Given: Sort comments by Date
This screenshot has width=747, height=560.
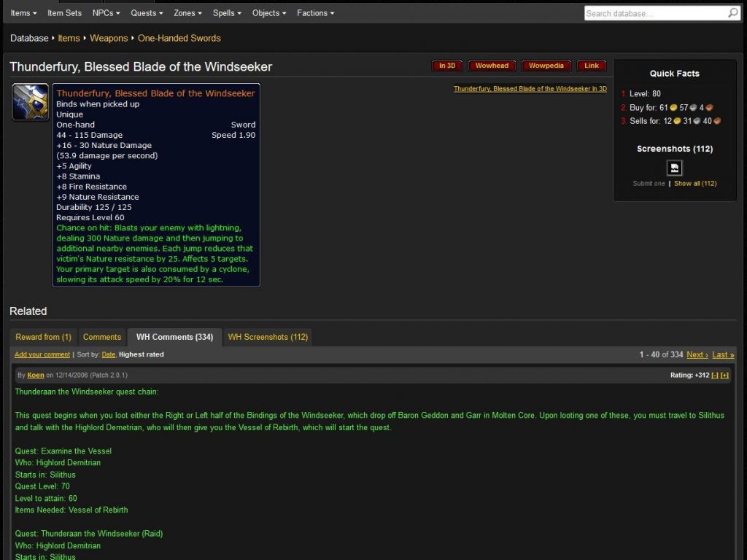Looking at the screenshot, I should pos(109,355).
